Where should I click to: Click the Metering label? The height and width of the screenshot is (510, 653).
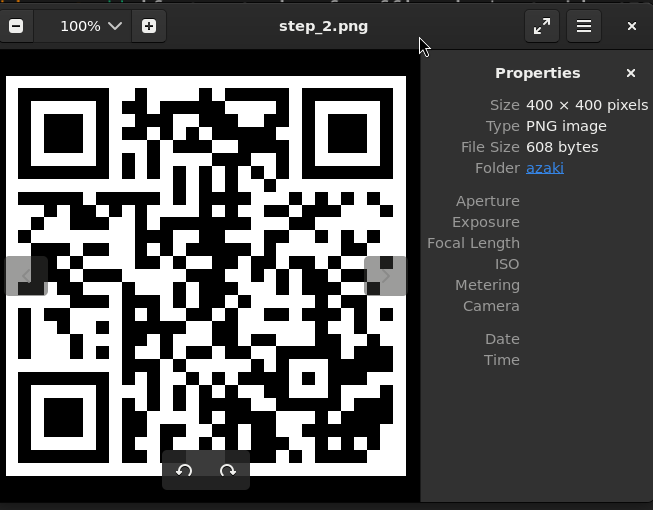pos(487,285)
